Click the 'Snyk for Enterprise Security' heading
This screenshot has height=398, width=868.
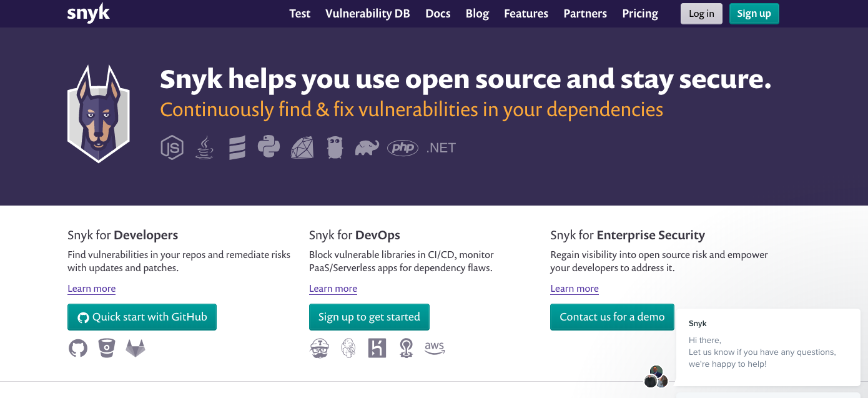(628, 236)
